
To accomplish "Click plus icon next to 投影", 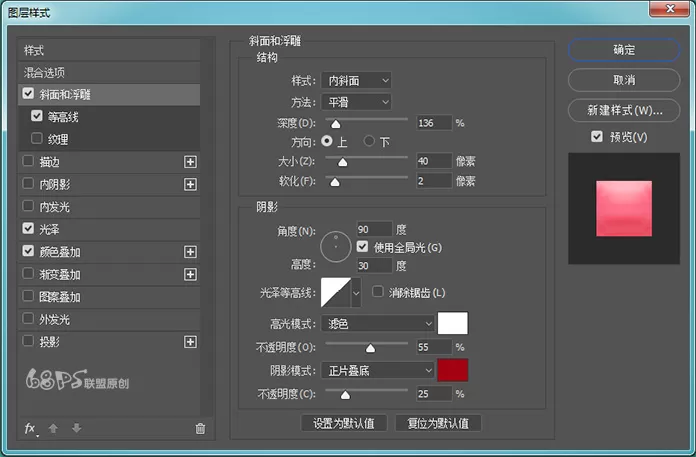I will 190,342.
